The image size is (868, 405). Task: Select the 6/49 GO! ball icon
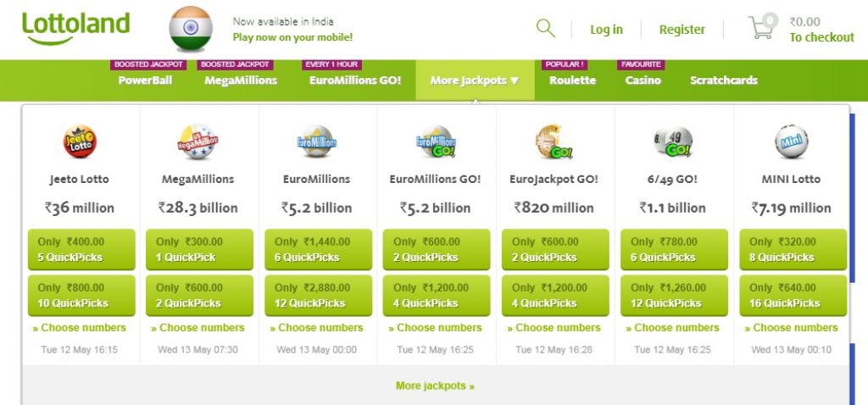(672, 141)
